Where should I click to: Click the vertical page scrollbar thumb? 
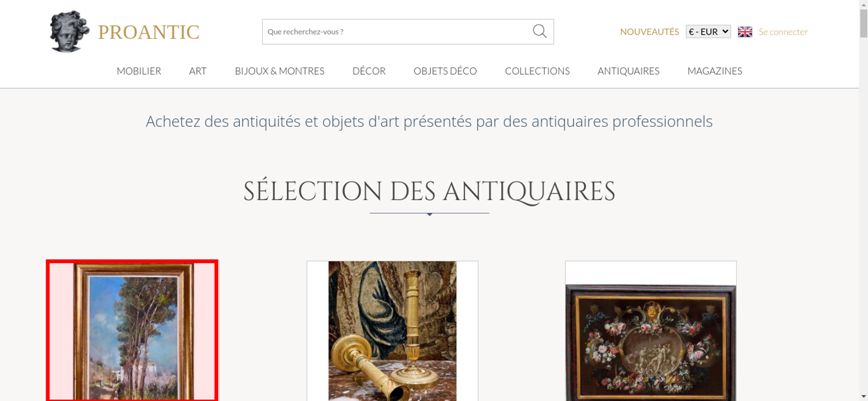click(x=864, y=23)
